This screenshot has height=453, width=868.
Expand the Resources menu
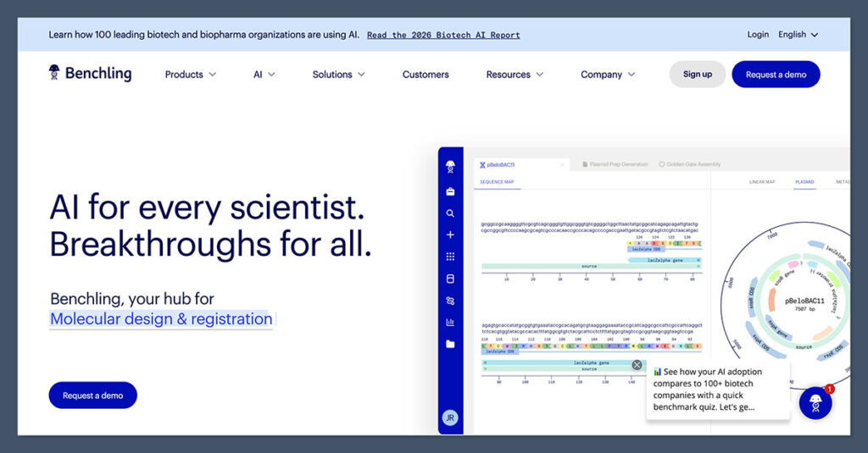515,75
